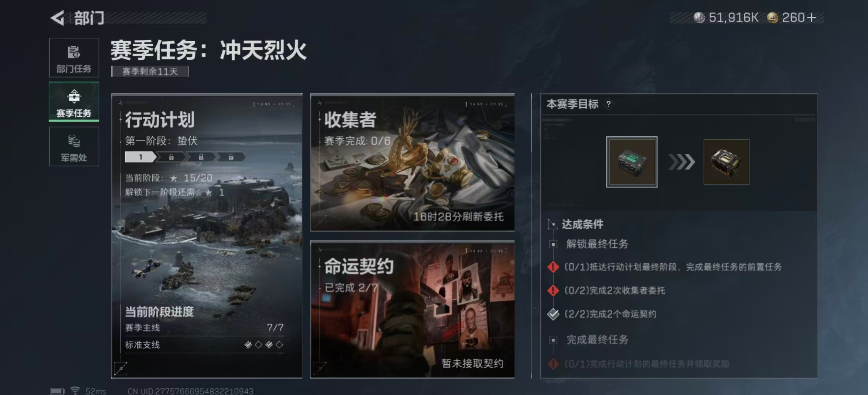Open the 命运契约 contract card

coord(412,309)
